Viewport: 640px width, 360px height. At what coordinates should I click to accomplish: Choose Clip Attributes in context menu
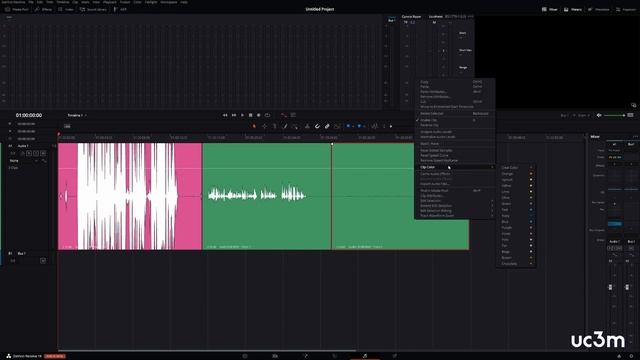tap(455, 196)
